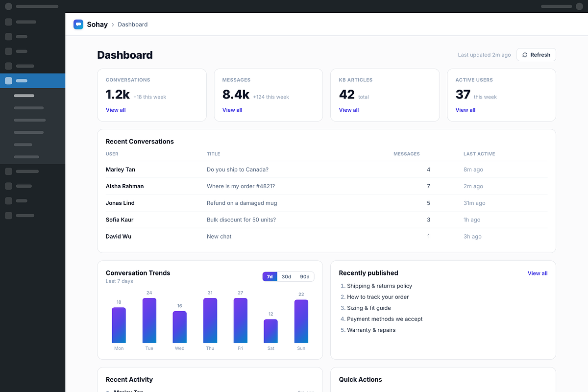Image resolution: width=588 pixels, height=392 pixels.
Task: Open Marley Tan's conversation row
Action: (x=327, y=170)
